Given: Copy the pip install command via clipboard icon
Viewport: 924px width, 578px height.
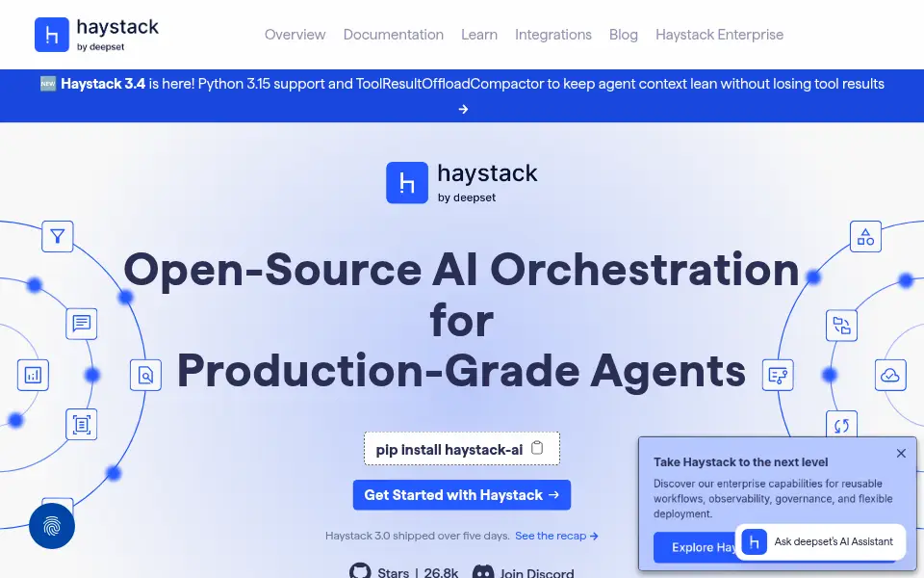Looking at the screenshot, I should tap(537, 448).
